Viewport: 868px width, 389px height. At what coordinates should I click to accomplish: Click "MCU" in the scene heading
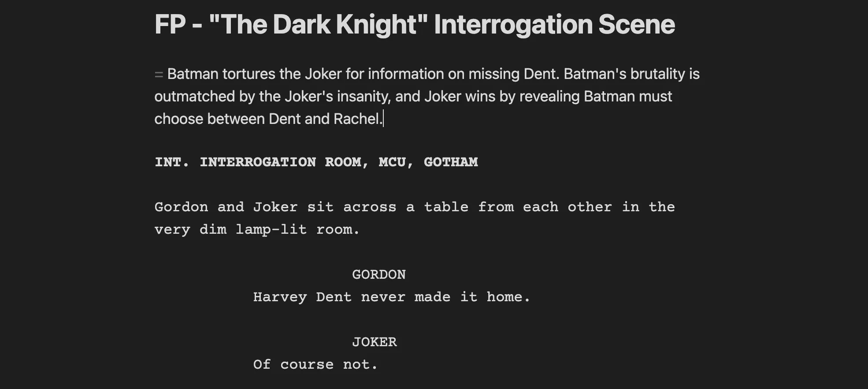[392, 162]
